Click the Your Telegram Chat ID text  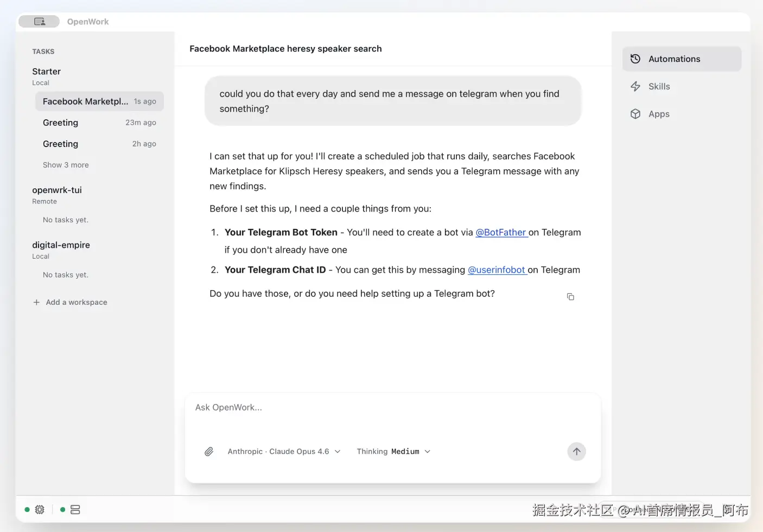coord(275,270)
